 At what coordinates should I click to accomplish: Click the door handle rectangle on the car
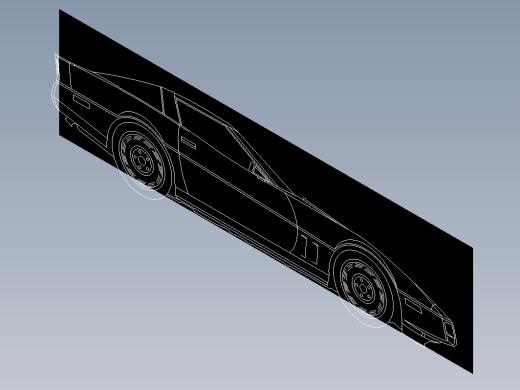[188, 143]
